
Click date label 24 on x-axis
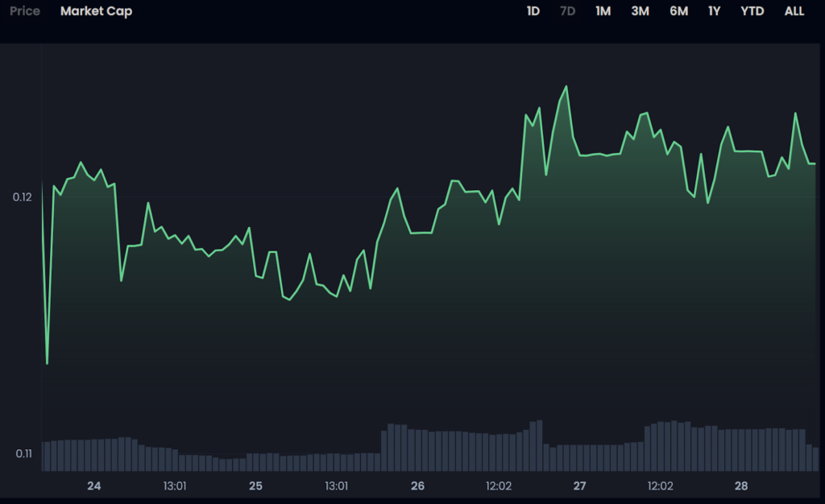94,486
